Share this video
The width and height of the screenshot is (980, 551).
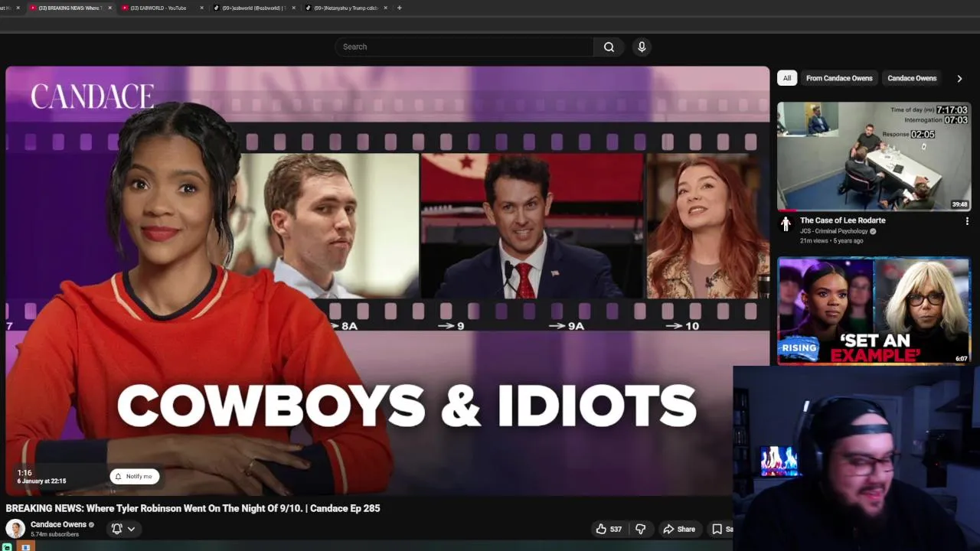click(x=679, y=529)
